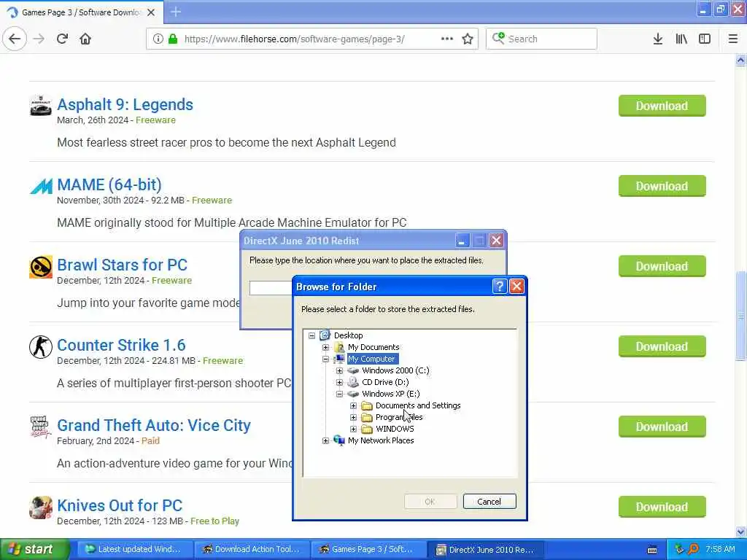Download Asphalt 9: Legends
This screenshot has width=747, height=560.
click(x=662, y=106)
